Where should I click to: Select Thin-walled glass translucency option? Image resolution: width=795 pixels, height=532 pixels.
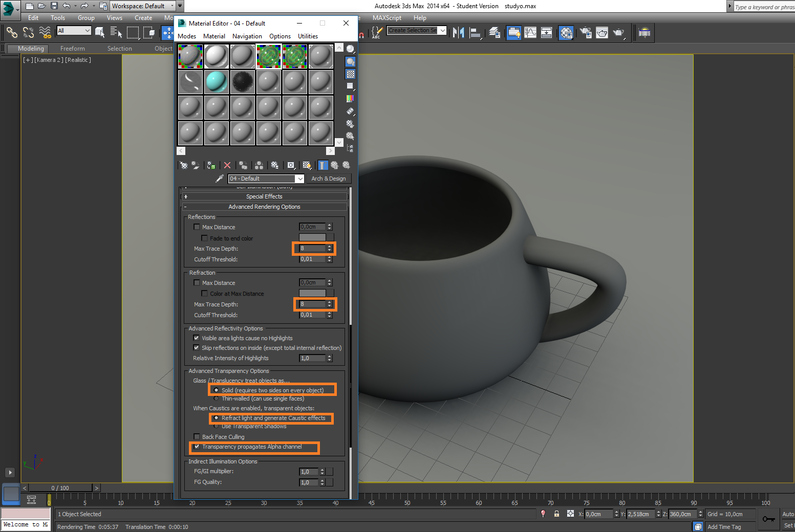[x=216, y=398]
